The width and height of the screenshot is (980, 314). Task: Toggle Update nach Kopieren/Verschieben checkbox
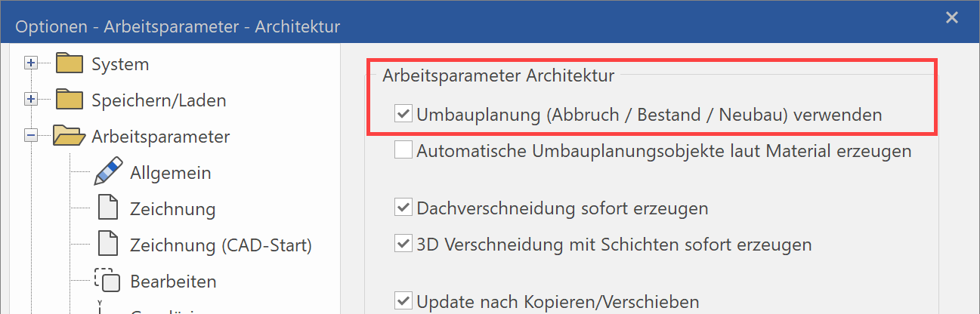(403, 301)
